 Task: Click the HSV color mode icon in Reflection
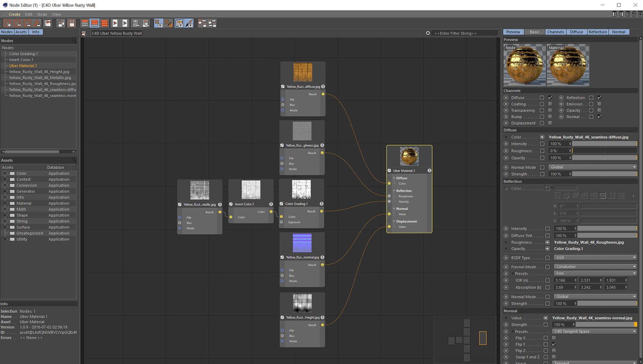603,195
